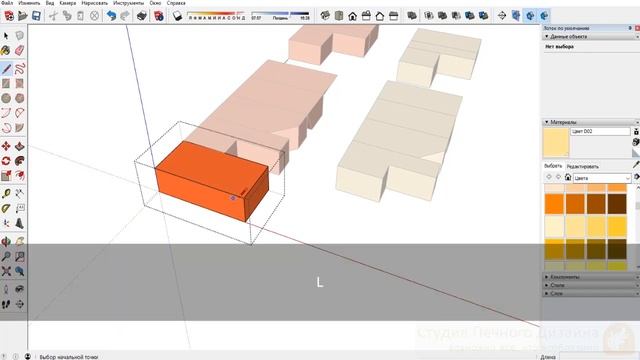This screenshot has width=640, height=360.
Task: Click the Union solid tool
Action: (442, 16)
